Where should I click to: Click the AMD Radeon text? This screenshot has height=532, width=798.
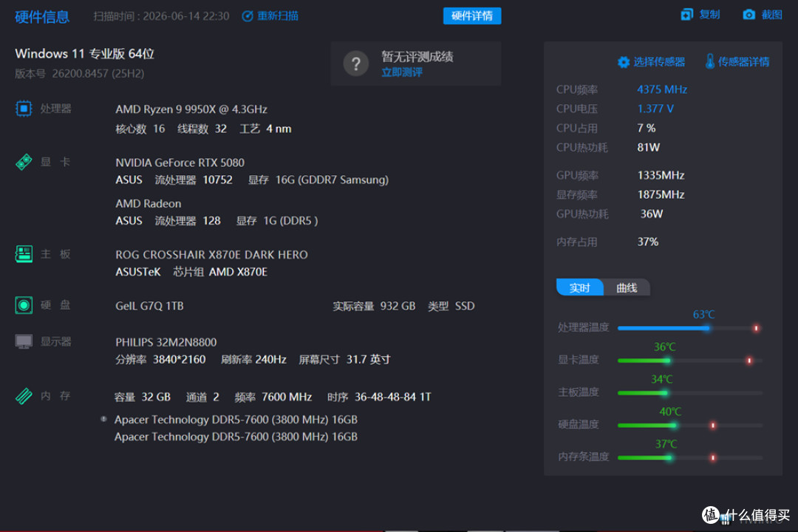pyautogui.click(x=148, y=204)
